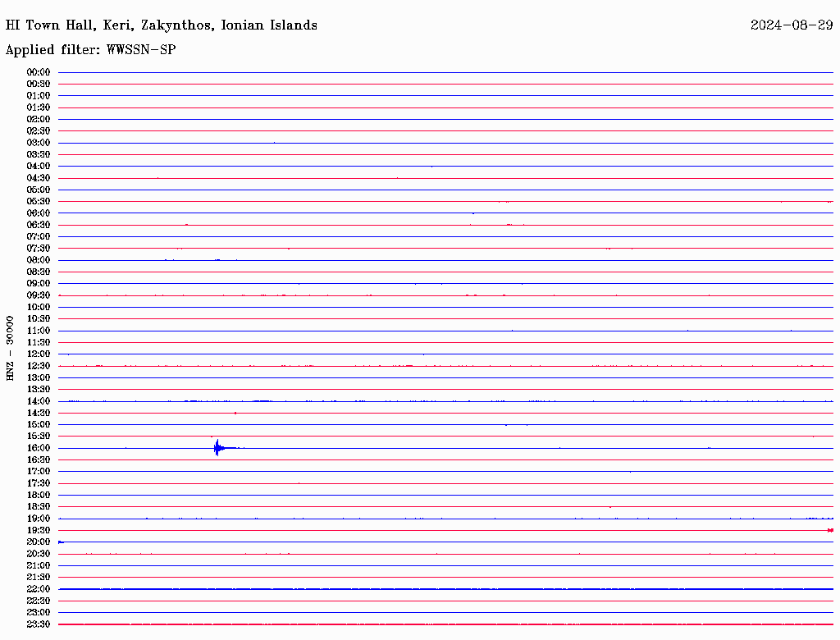Click the 14:00 time label
Screen dimensions: 840x640
(x=39, y=401)
